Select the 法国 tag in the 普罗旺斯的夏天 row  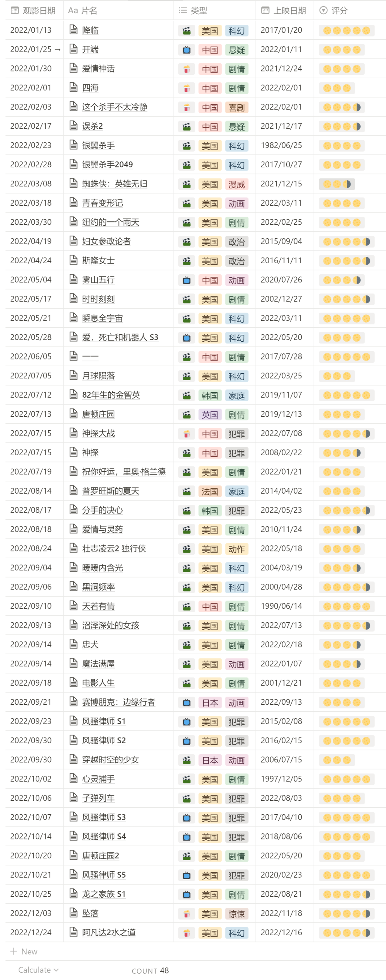click(210, 491)
